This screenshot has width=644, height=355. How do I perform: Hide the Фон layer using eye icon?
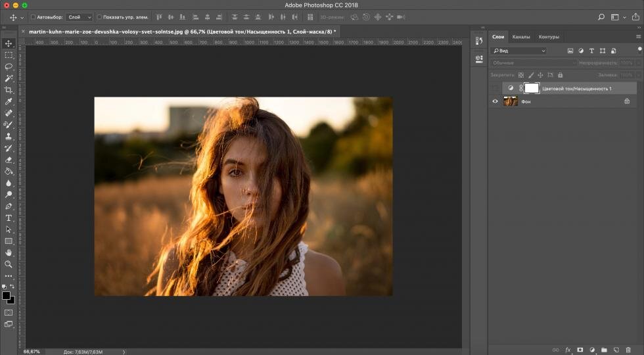[x=495, y=101]
